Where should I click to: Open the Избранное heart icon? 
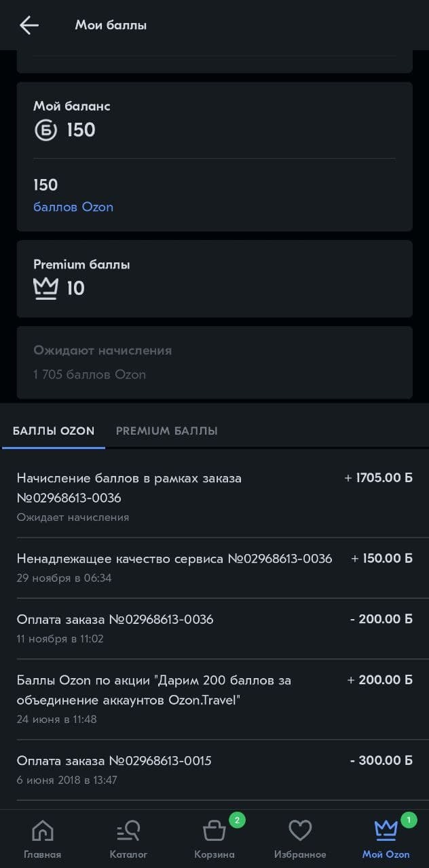pyautogui.click(x=300, y=831)
